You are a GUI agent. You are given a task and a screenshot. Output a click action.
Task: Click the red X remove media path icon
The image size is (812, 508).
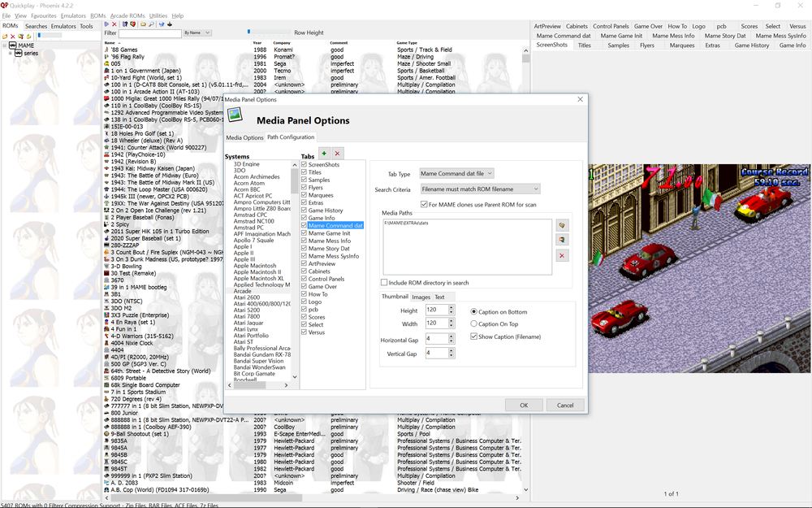pos(562,255)
